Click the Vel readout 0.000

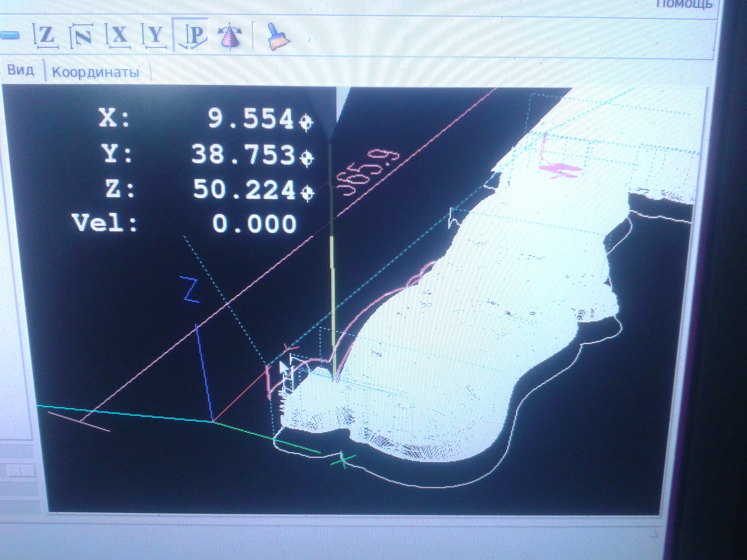pos(254,224)
